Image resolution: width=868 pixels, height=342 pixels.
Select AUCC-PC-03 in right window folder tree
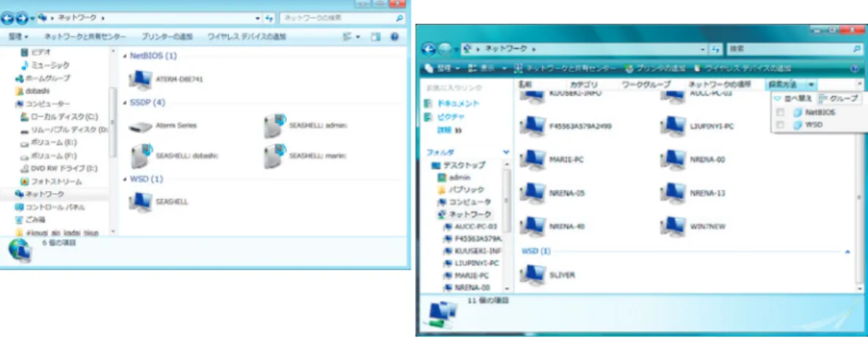(x=470, y=227)
